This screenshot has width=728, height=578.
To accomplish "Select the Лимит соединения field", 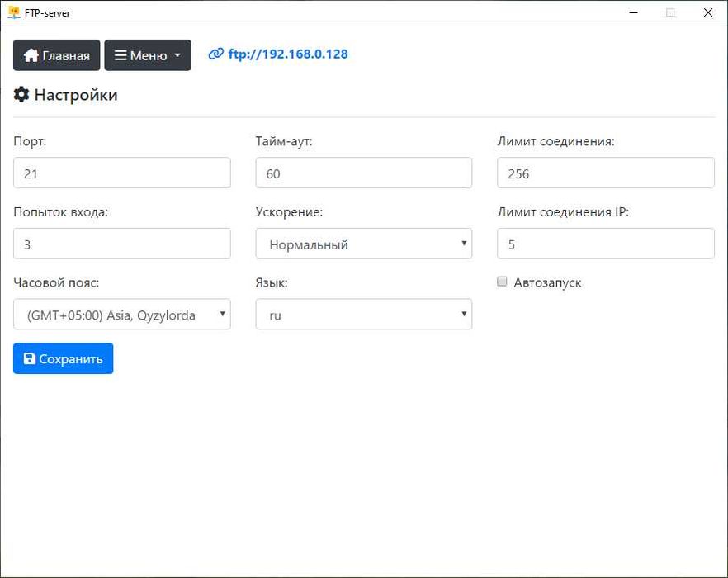I will click(x=606, y=173).
